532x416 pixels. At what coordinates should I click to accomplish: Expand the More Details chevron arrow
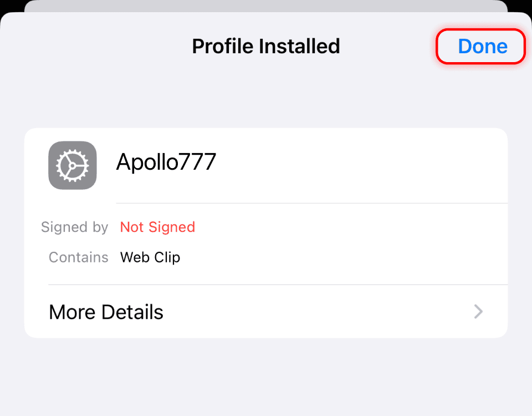point(478,312)
